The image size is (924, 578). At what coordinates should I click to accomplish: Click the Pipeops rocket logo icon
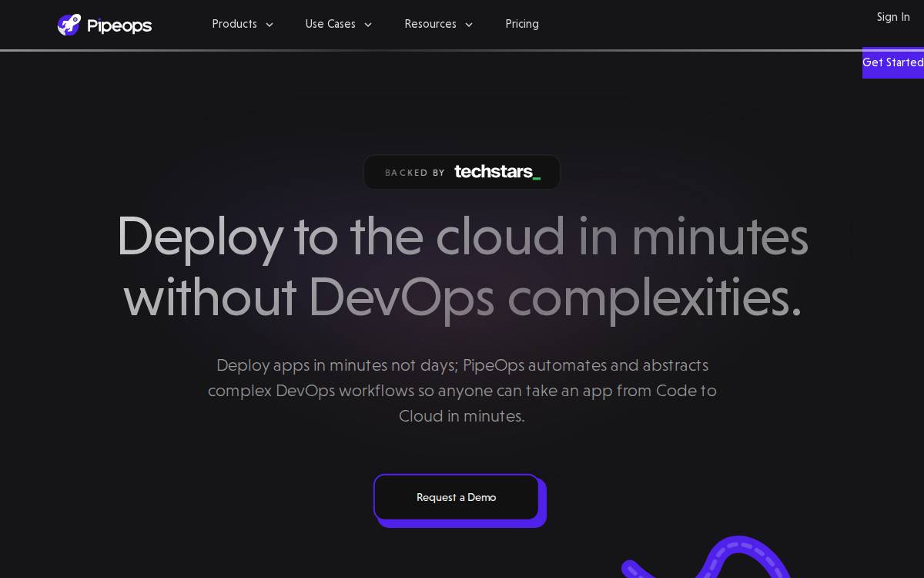pos(69,25)
